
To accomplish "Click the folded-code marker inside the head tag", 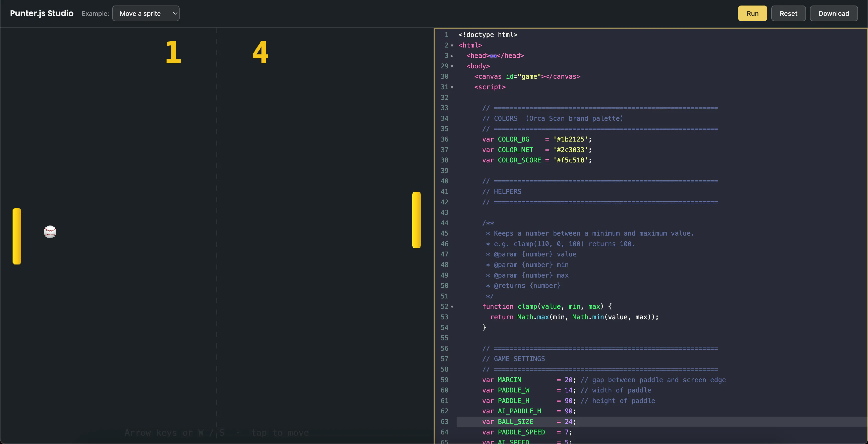I will pyautogui.click(x=493, y=56).
